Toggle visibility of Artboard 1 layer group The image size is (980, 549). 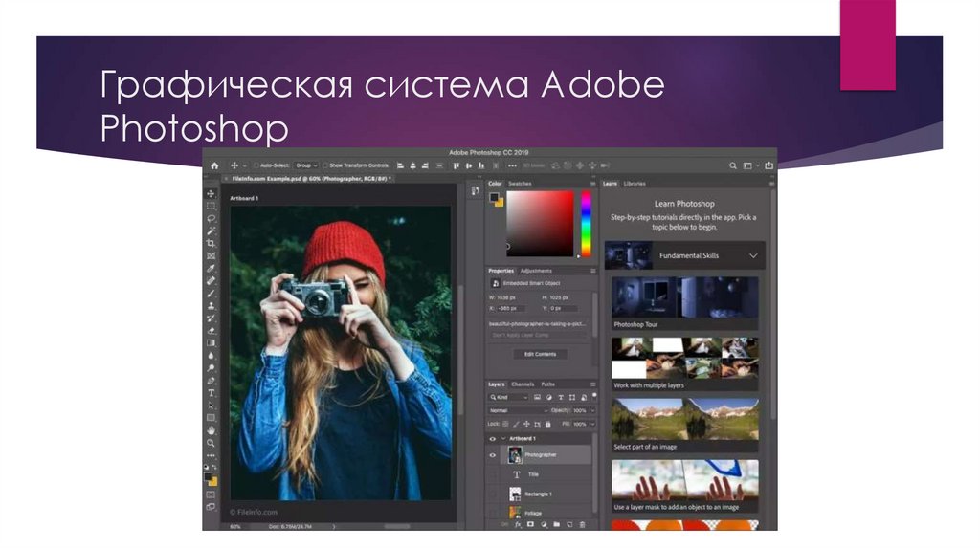click(x=493, y=439)
